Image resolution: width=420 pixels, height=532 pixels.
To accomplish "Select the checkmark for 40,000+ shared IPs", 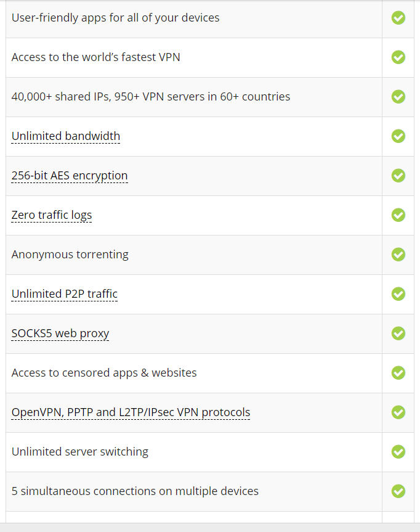I will pos(398,97).
